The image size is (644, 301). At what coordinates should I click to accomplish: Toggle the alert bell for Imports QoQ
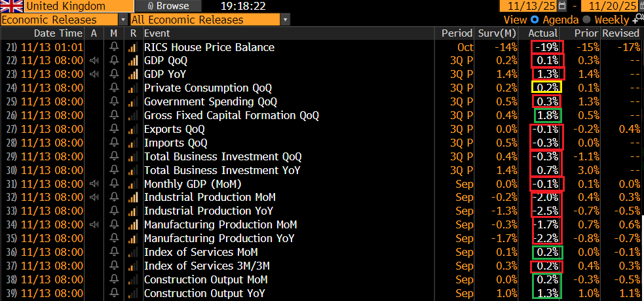[x=114, y=143]
